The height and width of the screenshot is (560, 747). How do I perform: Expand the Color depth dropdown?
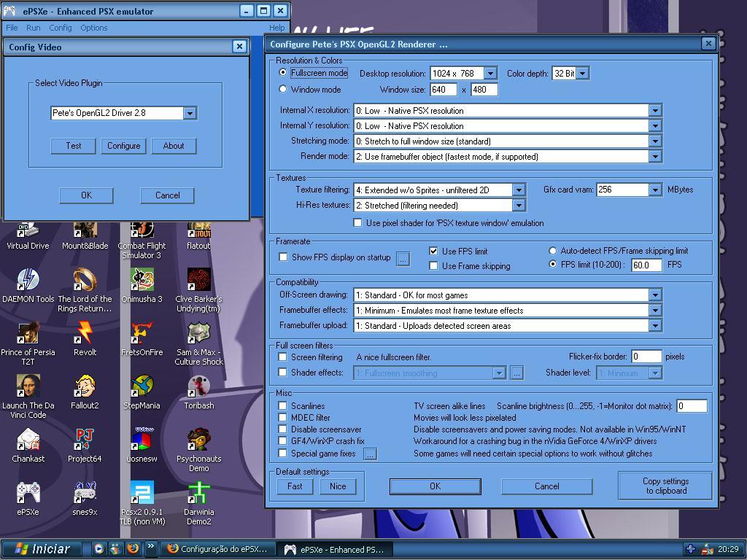pos(583,74)
